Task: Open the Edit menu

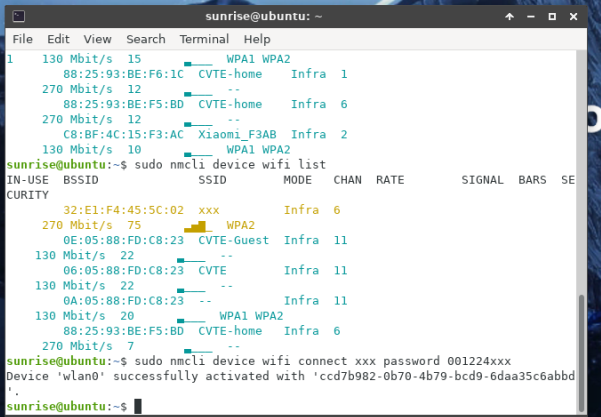Action: tap(58, 39)
